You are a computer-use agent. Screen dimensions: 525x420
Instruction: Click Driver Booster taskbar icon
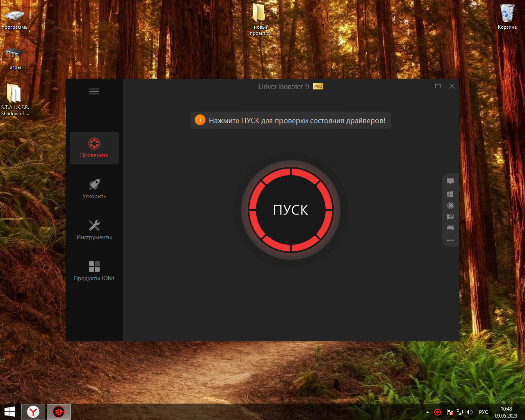59,412
